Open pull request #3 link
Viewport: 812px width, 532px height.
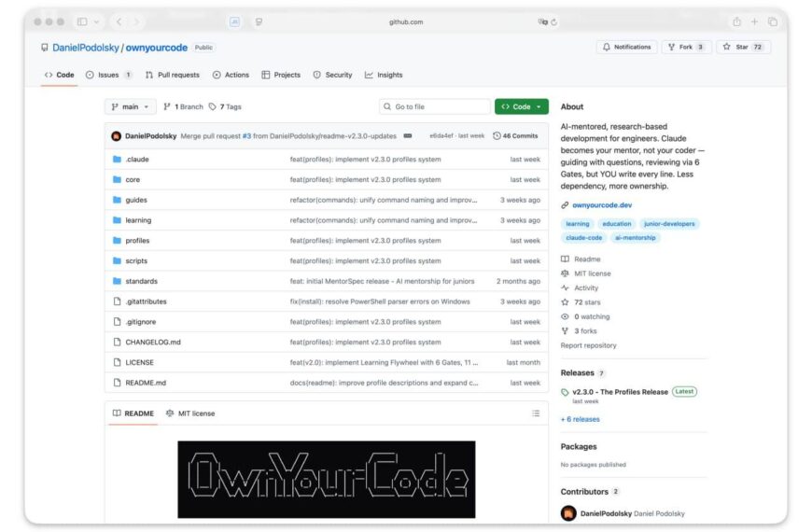[246, 136]
